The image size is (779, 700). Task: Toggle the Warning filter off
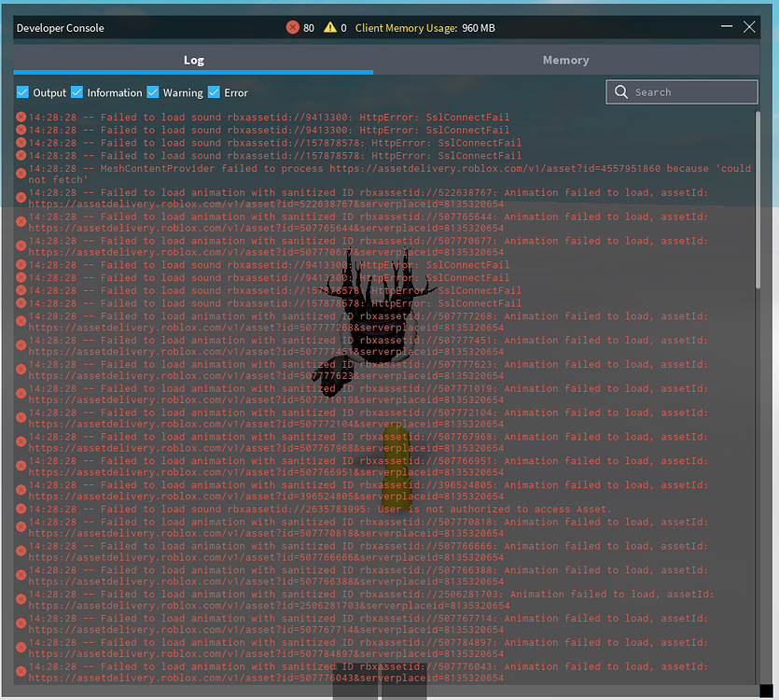[152, 92]
